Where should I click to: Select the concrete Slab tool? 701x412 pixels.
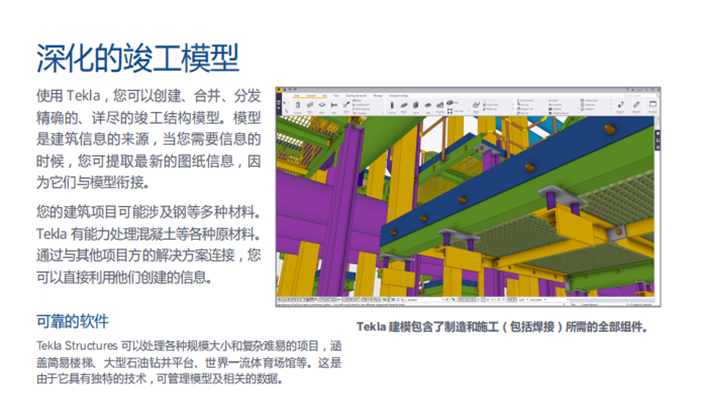[428, 106]
